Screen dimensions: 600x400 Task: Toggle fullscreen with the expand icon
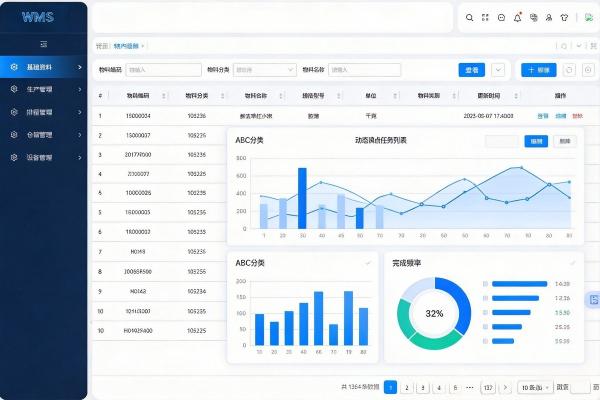(486, 17)
